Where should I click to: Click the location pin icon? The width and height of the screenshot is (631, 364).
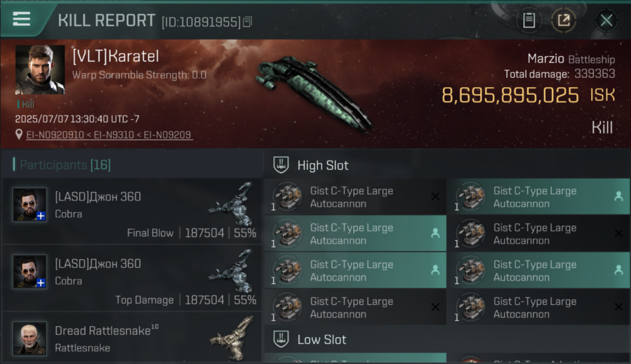[x=19, y=134]
